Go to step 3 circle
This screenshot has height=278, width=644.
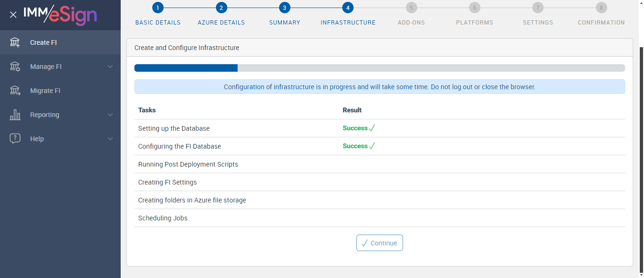click(284, 8)
